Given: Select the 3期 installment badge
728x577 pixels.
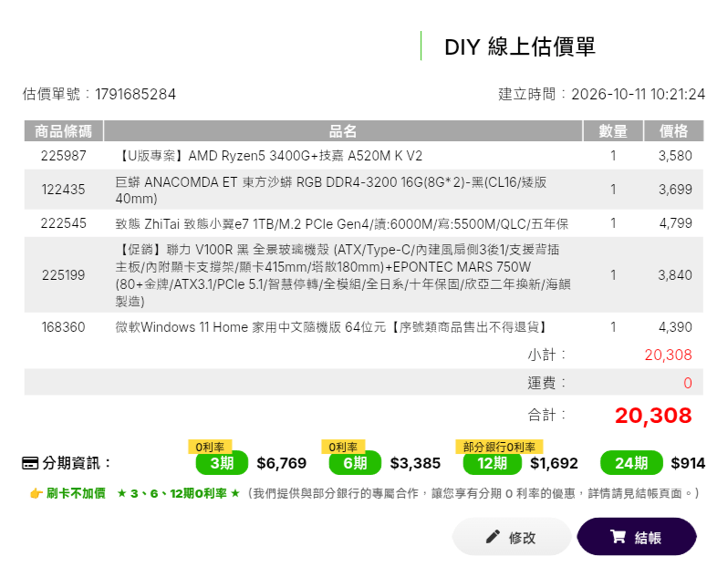Looking at the screenshot, I should click(222, 463).
